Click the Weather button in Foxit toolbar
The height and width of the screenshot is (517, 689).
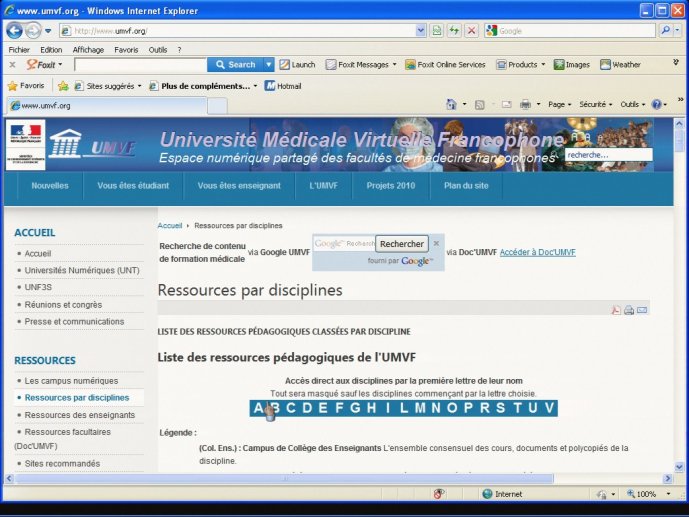(620, 65)
